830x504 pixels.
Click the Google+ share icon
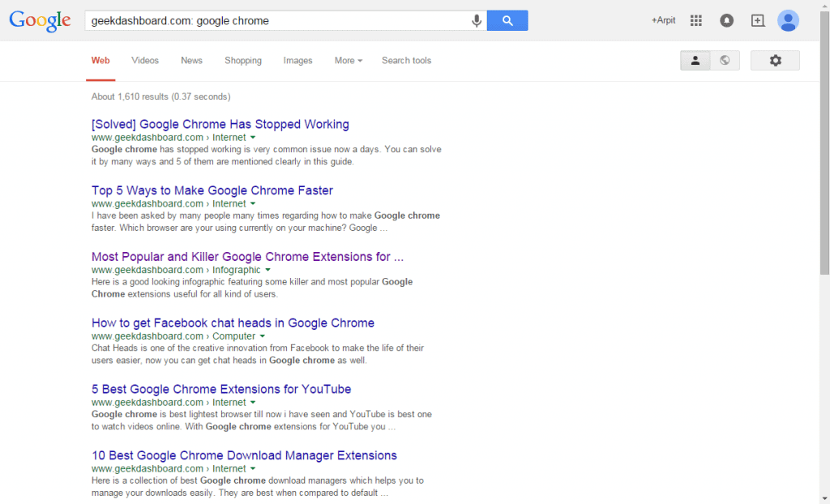757,20
